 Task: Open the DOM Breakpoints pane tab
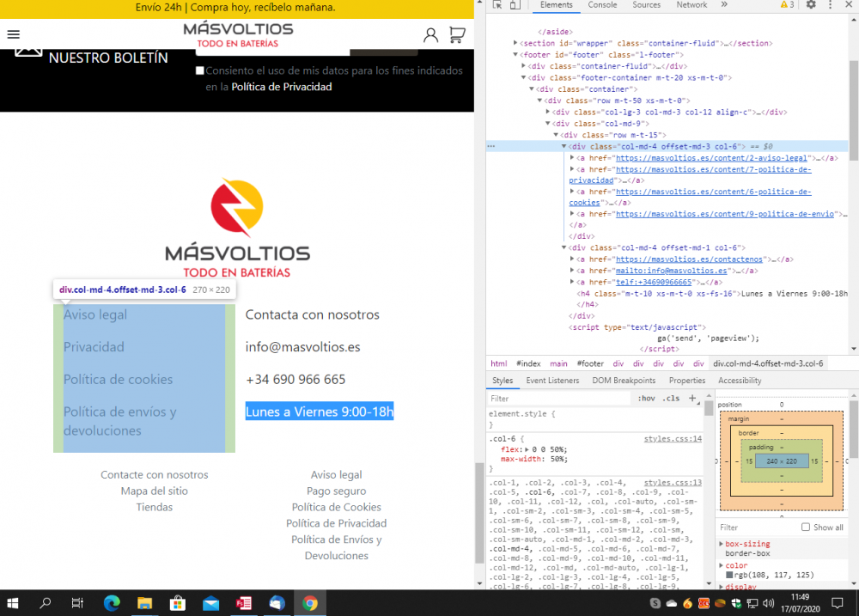coord(624,381)
